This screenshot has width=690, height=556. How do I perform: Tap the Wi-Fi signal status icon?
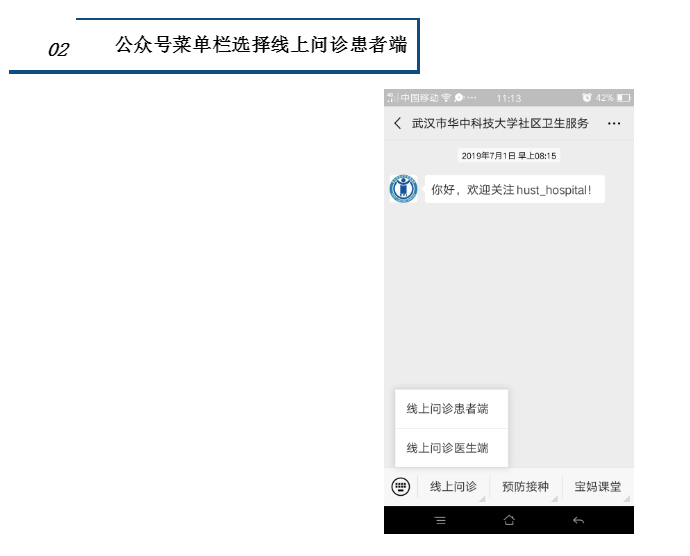446,98
